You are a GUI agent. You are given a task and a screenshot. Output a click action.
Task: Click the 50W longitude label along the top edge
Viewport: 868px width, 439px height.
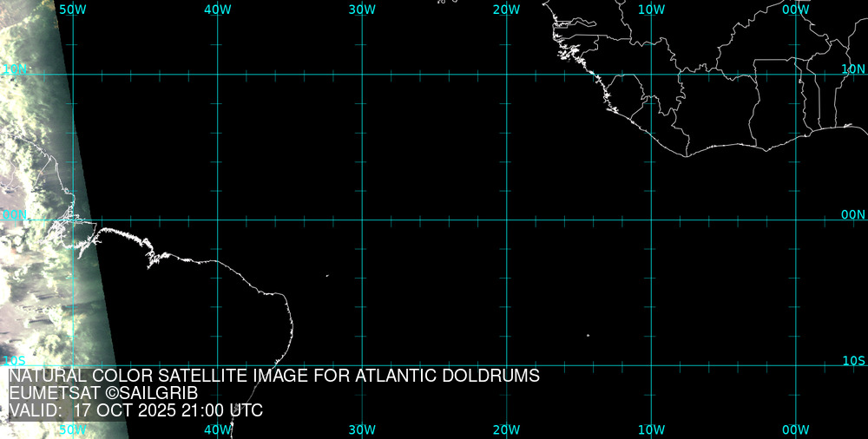pos(72,9)
